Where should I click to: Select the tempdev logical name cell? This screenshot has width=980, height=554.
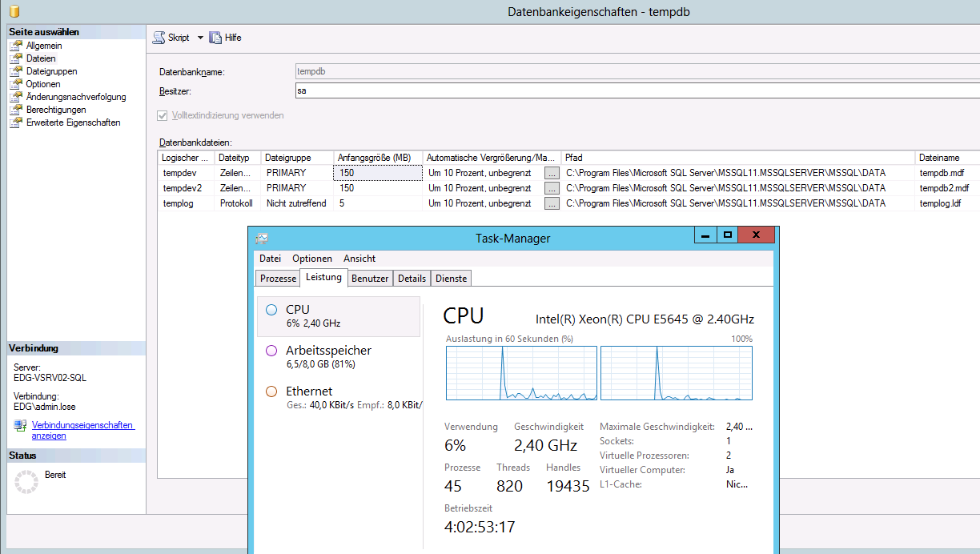coord(186,173)
